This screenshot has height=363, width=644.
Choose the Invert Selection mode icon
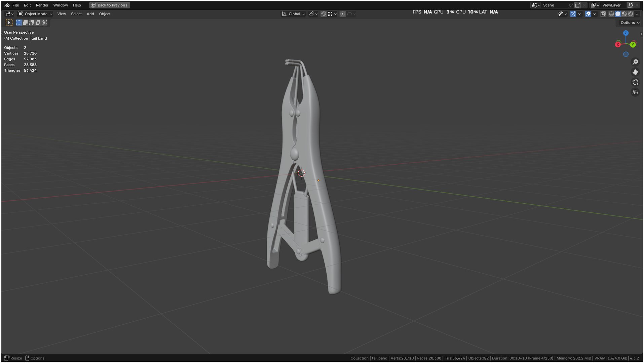pyautogui.click(x=38, y=23)
